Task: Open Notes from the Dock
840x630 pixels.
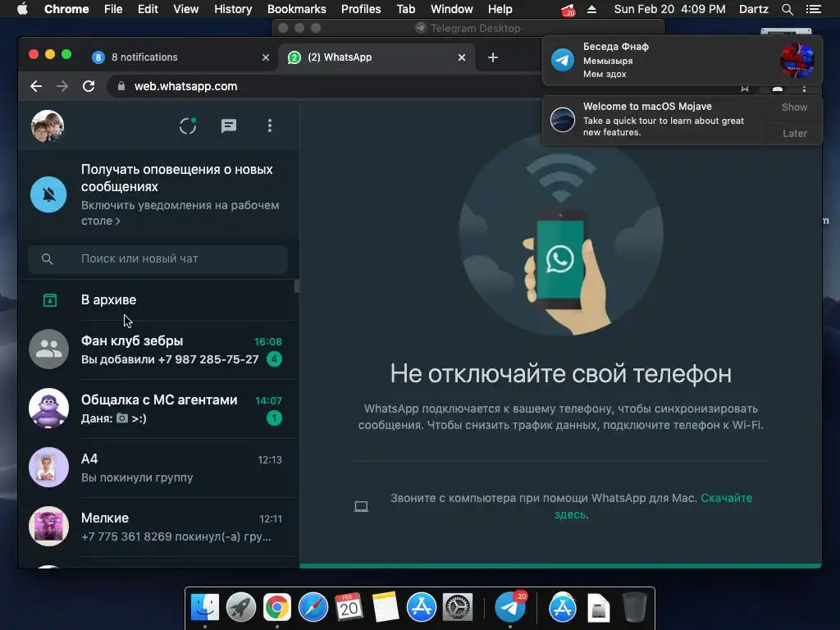Action: coord(385,608)
